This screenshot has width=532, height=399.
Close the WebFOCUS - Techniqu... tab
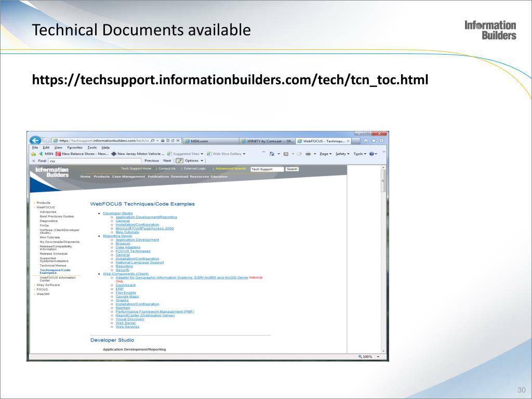[x=348, y=141]
